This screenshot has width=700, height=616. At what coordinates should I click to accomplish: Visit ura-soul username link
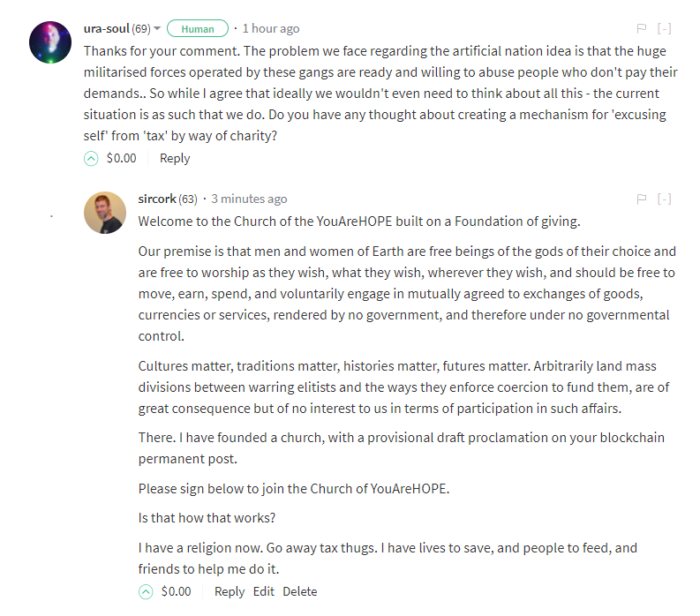pos(106,28)
